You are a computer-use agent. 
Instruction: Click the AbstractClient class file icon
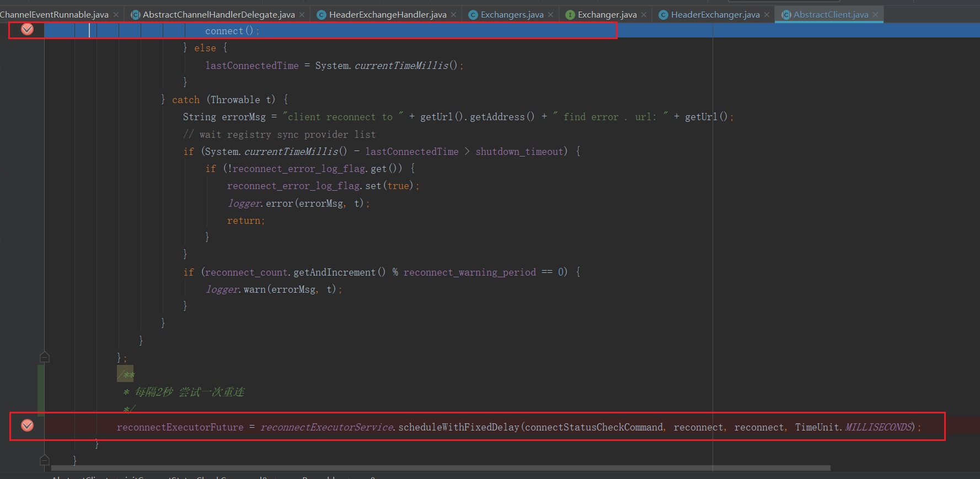[x=786, y=15]
